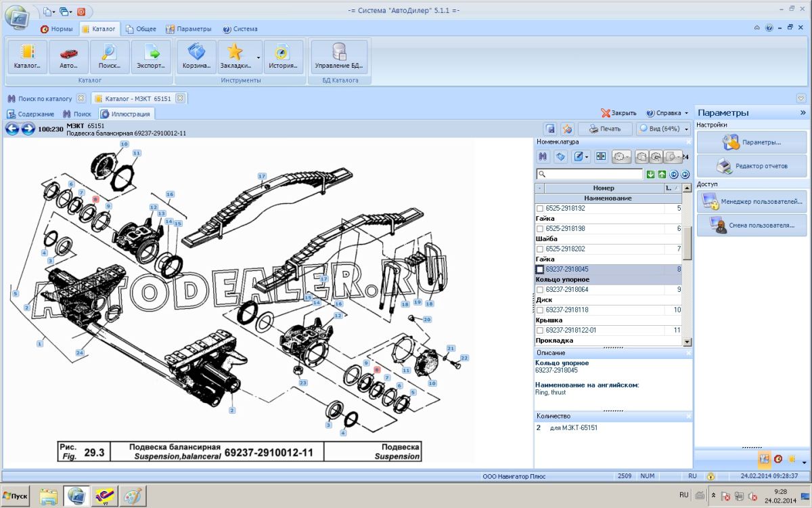
Task: Click the Авто red car button
Action: coord(68,57)
